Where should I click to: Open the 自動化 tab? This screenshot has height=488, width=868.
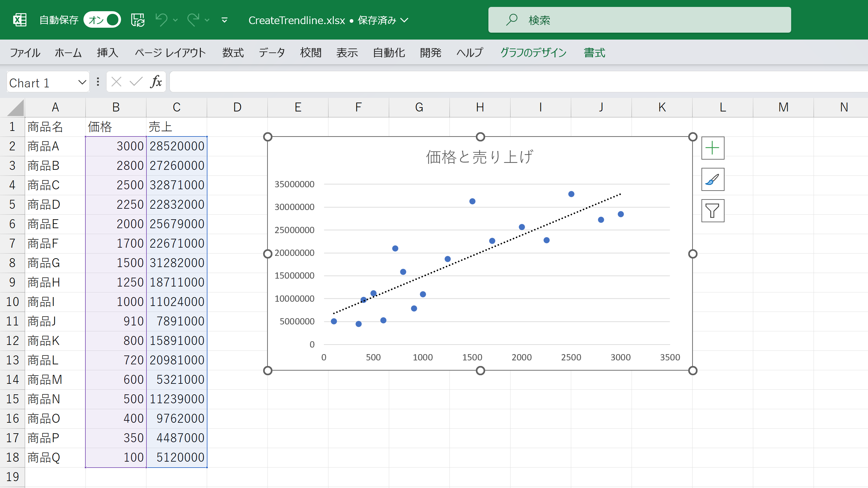click(389, 52)
